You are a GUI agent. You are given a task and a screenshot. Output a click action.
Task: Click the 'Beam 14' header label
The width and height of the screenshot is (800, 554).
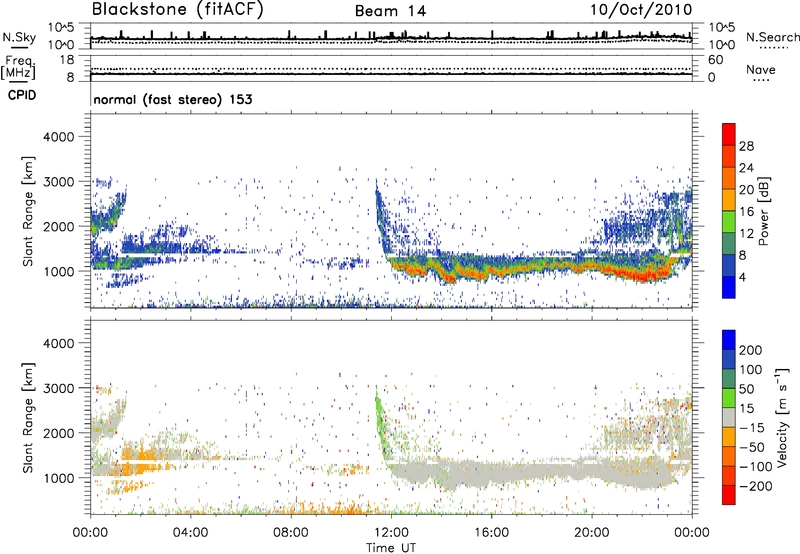coord(390,11)
